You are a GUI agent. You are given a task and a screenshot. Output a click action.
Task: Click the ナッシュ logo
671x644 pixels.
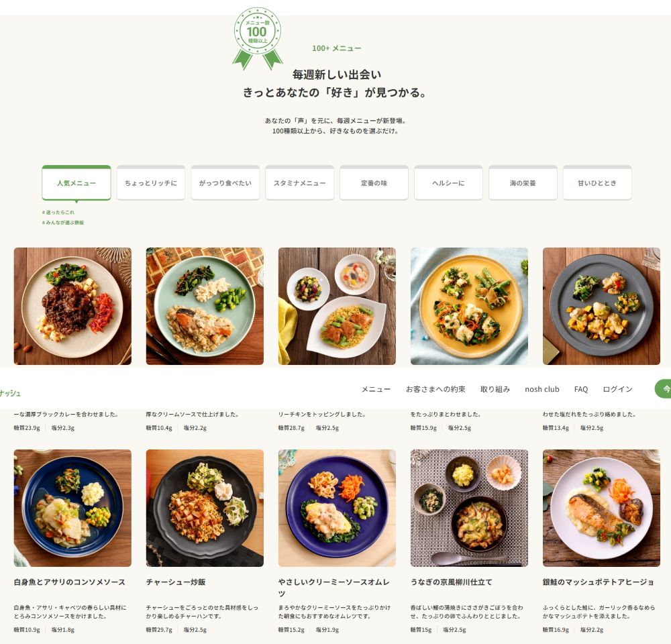(x=10, y=393)
